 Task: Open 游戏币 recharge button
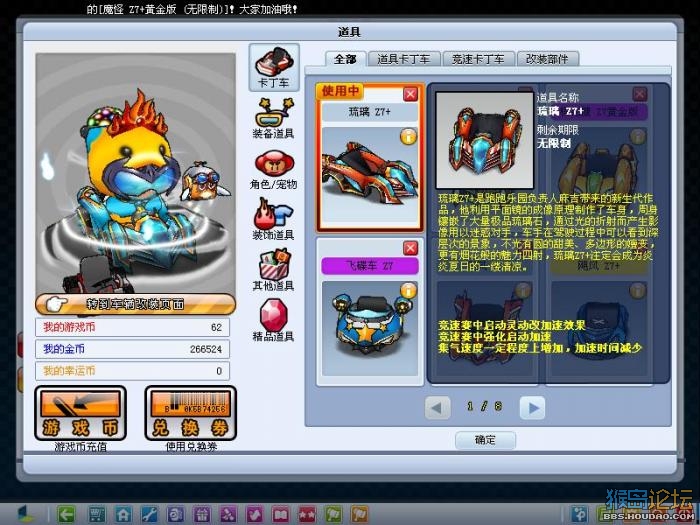[80, 413]
